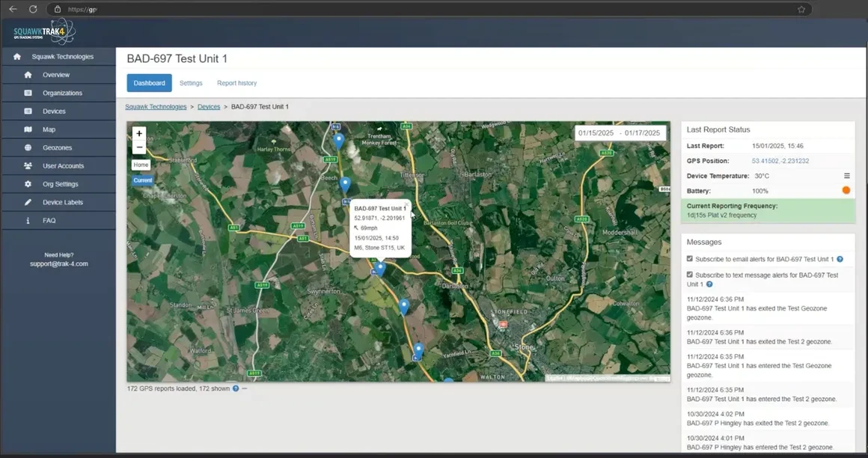Click the help icon next to text message alerts
This screenshot has width=868, height=458.
tap(709, 284)
